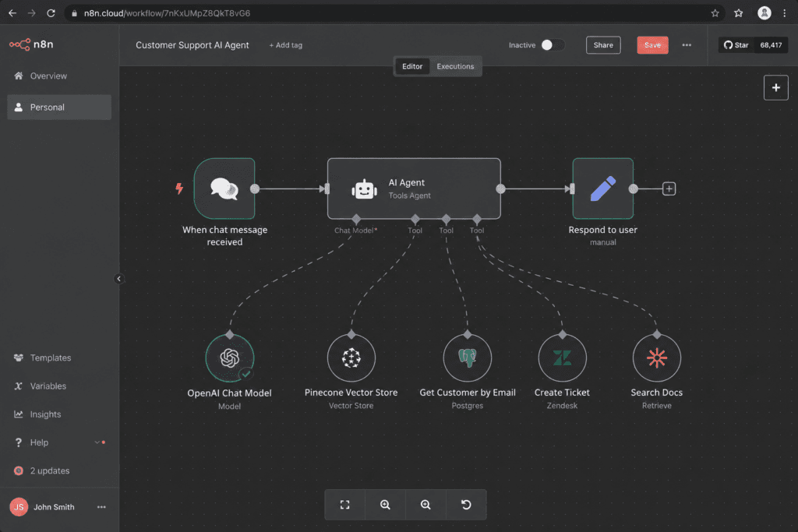Click the browser address bar URL
798x532 pixels.
click(x=167, y=13)
